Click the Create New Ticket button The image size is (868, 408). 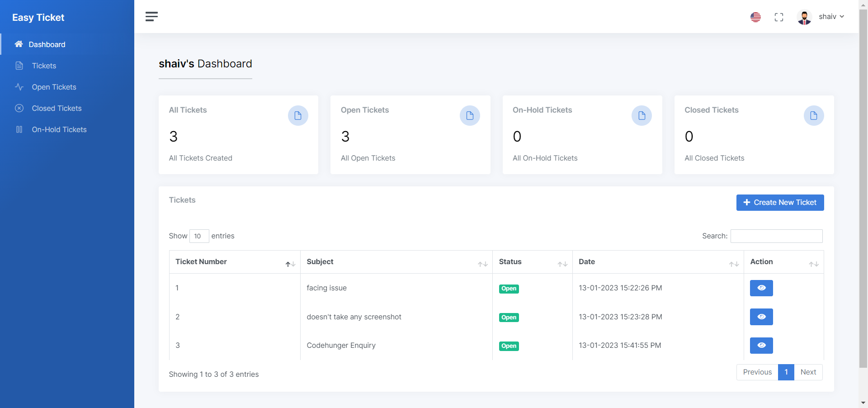(780, 203)
